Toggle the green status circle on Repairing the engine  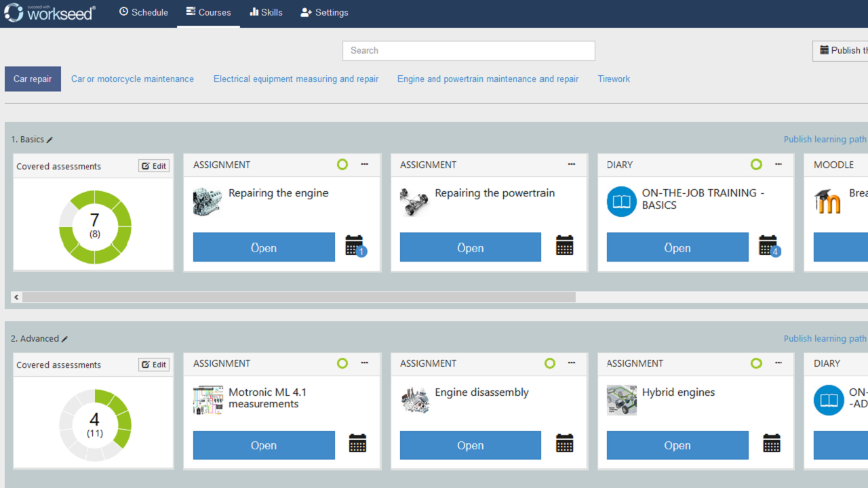[x=342, y=164]
